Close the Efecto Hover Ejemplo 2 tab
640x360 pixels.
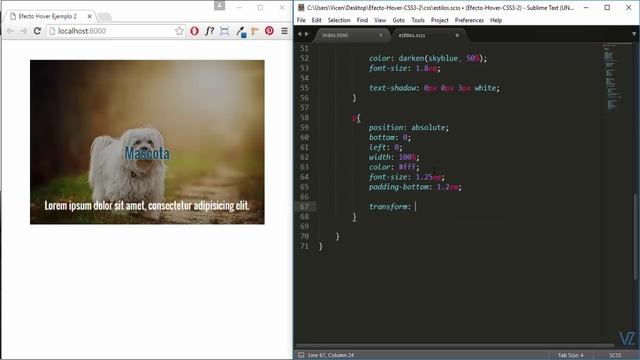[89, 16]
